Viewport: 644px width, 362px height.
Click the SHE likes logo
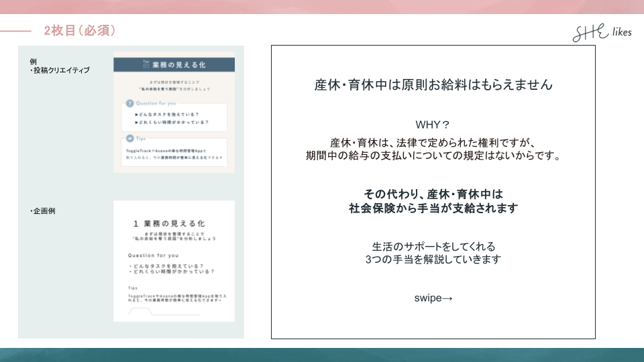point(602,32)
